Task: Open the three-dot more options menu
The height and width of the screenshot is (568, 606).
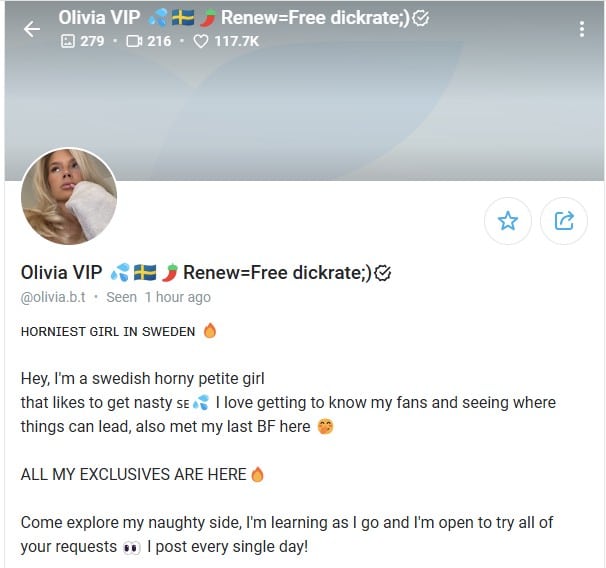Action: pyautogui.click(x=582, y=29)
